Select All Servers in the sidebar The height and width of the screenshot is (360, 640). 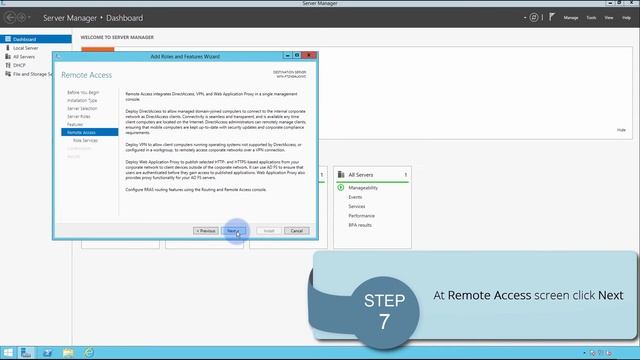[x=24, y=57]
